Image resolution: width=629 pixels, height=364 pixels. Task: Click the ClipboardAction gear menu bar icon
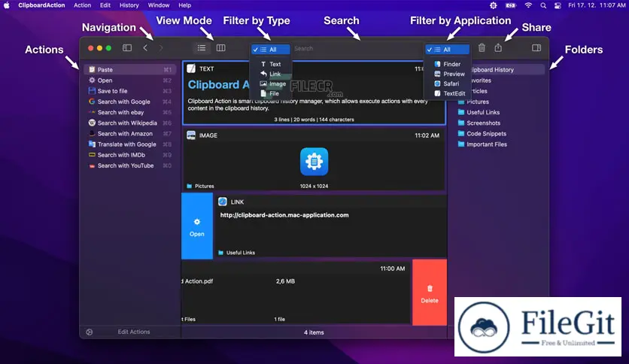[x=494, y=5]
